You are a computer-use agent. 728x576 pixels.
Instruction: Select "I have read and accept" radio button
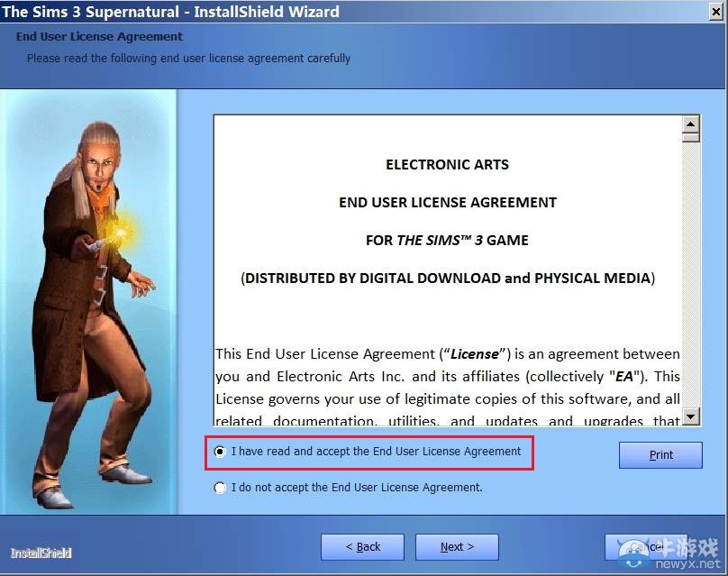click(x=220, y=452)
